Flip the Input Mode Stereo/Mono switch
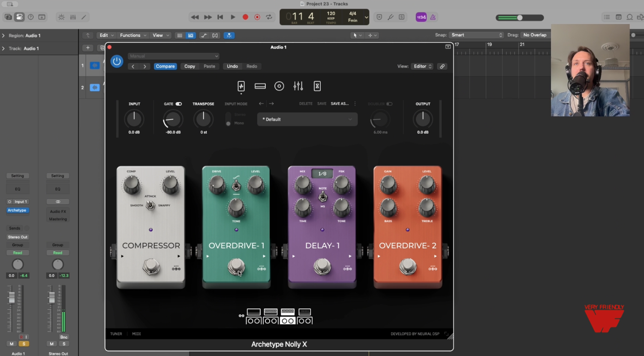The width and height of the screenshot is (644, 356). pos(228,119)
